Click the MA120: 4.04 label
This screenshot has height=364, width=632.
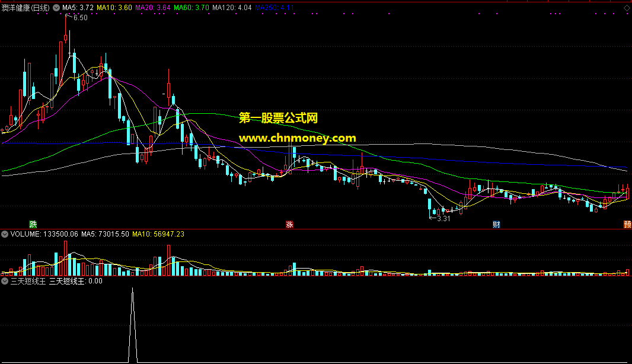click(232, 8)
